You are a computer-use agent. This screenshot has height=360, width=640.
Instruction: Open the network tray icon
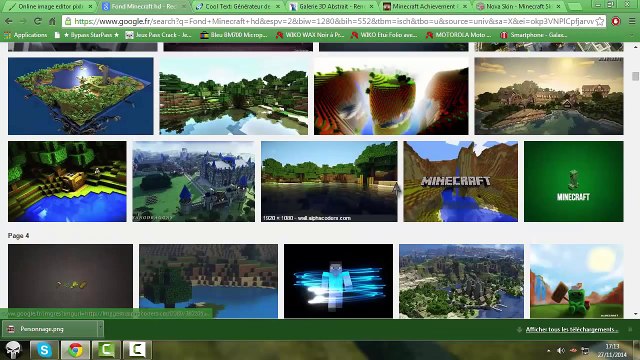point(585,351)
